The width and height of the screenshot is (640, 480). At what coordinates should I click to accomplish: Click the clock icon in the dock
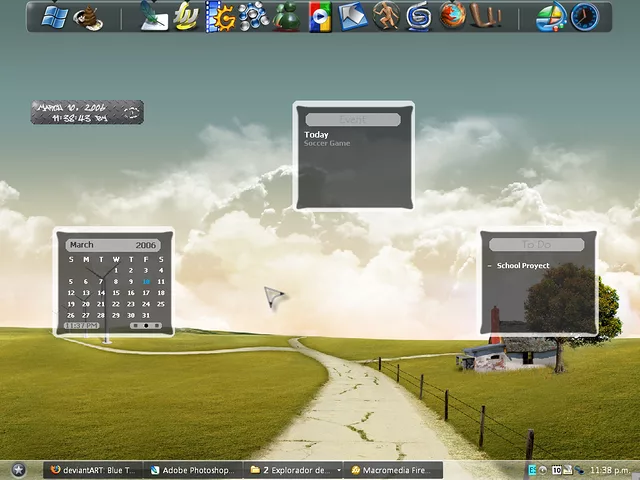pyautogui.click(x=585, y=17)
